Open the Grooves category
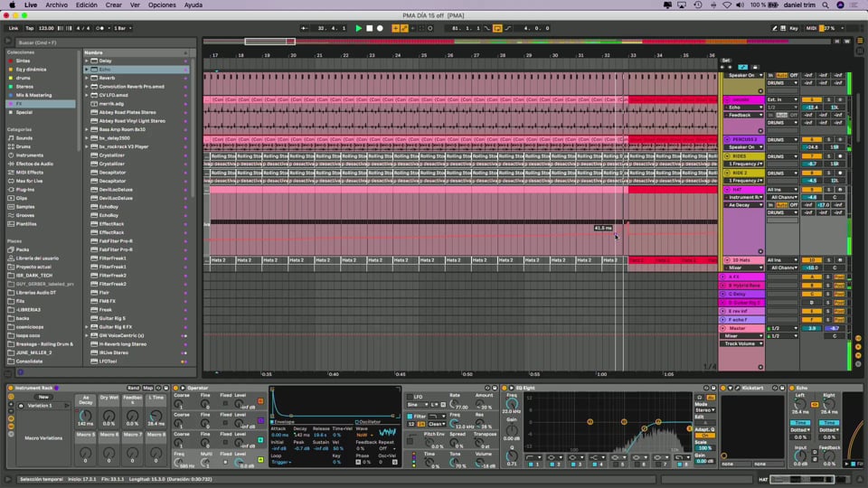The height and width of the screenshot is (488, 868). click(25, 215)
